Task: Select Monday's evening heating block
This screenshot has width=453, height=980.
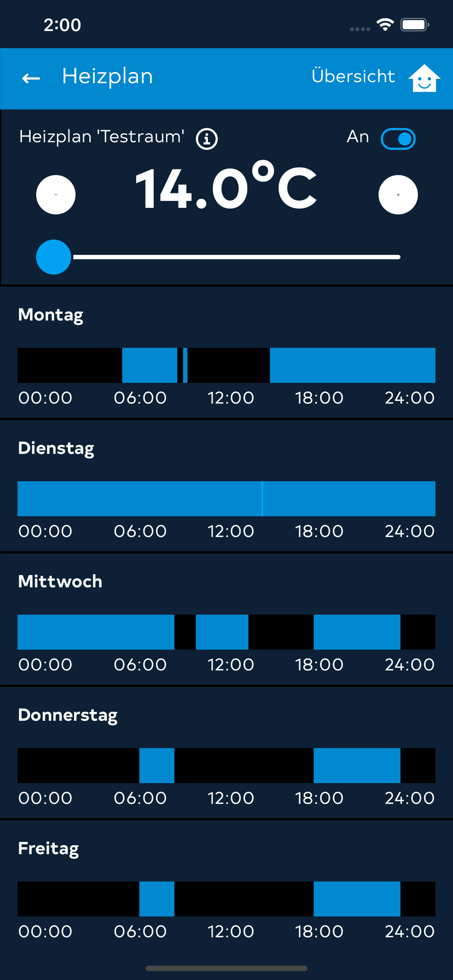Action: point(352,366)
